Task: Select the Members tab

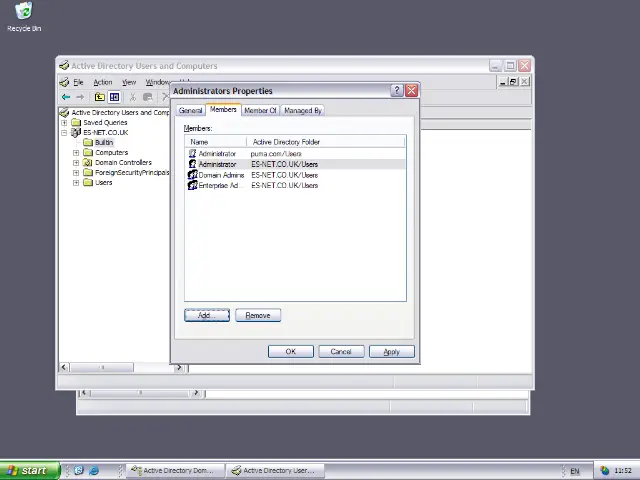Action: (223, 109)
